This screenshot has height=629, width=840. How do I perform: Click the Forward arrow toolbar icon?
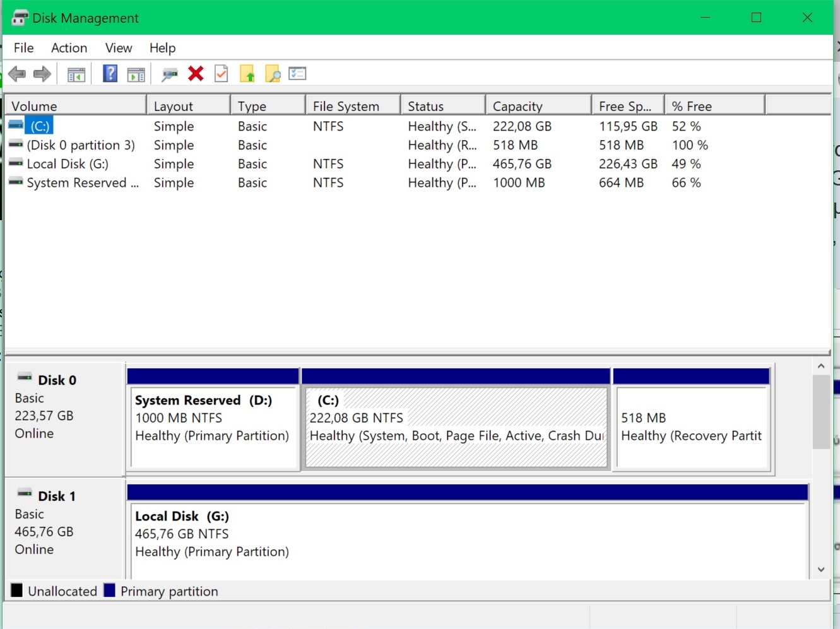coord(42,74)
